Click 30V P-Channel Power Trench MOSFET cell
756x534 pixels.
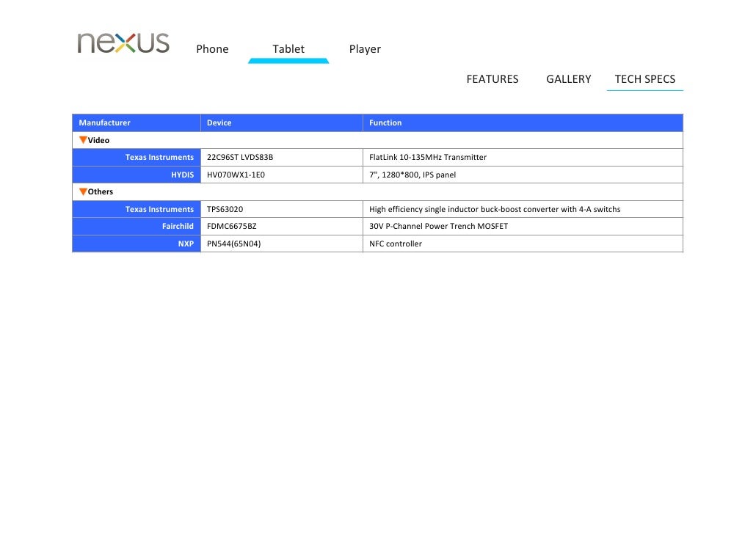(523, 227)
